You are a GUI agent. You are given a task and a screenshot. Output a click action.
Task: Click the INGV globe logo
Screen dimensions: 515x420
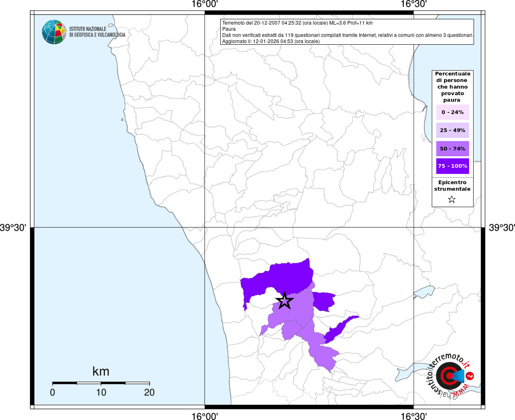(x=54, y=32)
